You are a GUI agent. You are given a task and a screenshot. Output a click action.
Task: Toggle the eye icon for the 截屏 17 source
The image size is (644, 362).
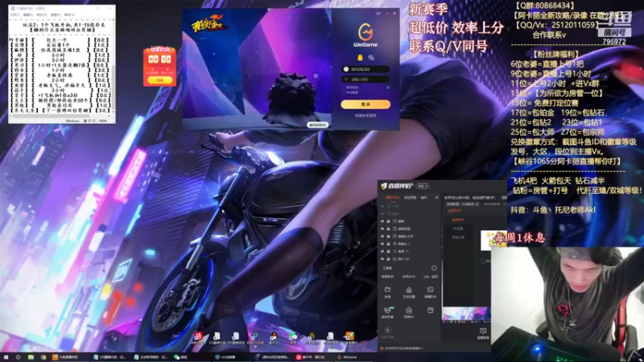pyautogui.click(x=382, y=251)
